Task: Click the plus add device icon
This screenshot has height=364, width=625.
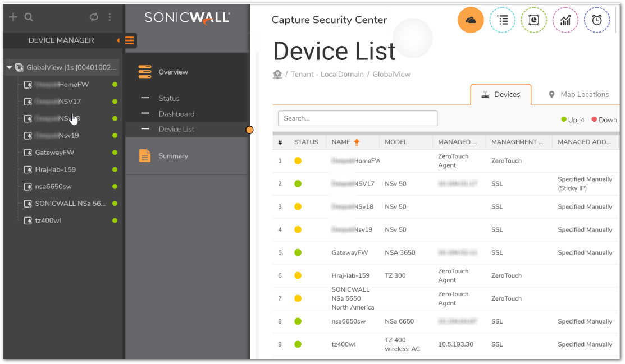Action: pos(13,17)
